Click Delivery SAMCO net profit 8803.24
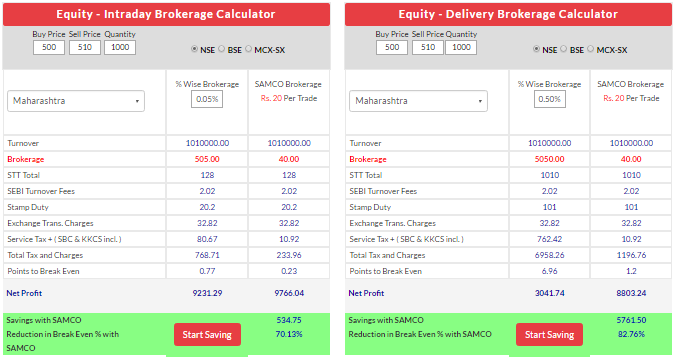 pyautogui.click(x=631, y=293)
